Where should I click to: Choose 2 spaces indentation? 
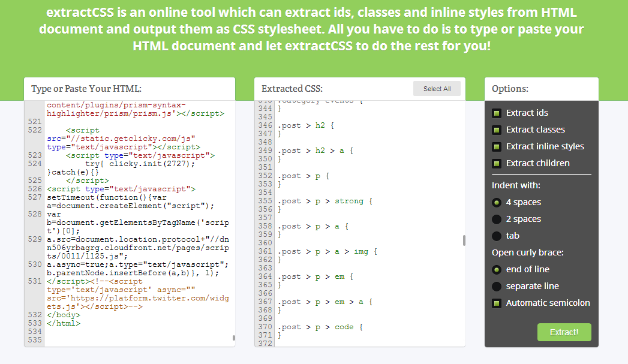pyautogui.click(x=497, y=219)
